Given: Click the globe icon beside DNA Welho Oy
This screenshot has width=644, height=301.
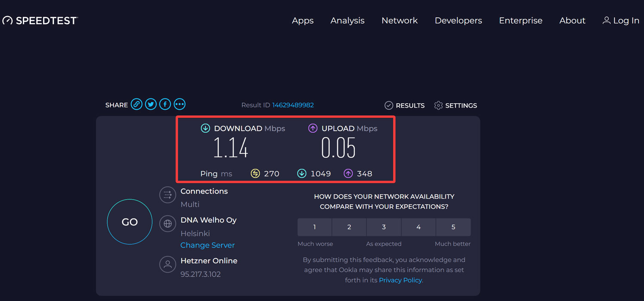Looking at the screenshot, I should point(167,223).
